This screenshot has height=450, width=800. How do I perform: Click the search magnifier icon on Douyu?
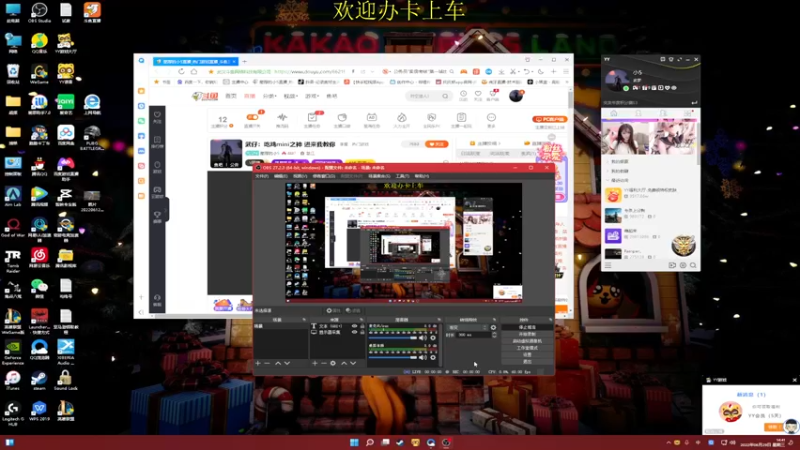coord(445,96)
